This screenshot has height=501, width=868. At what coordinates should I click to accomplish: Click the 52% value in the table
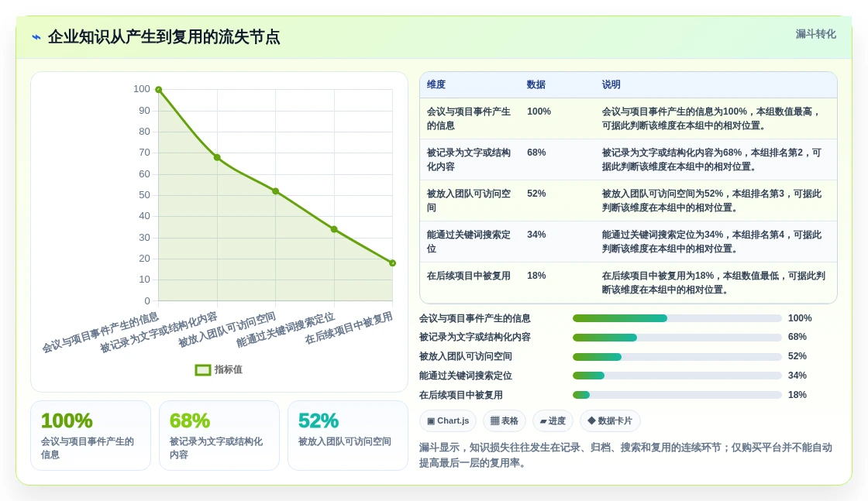pos(536,194)
